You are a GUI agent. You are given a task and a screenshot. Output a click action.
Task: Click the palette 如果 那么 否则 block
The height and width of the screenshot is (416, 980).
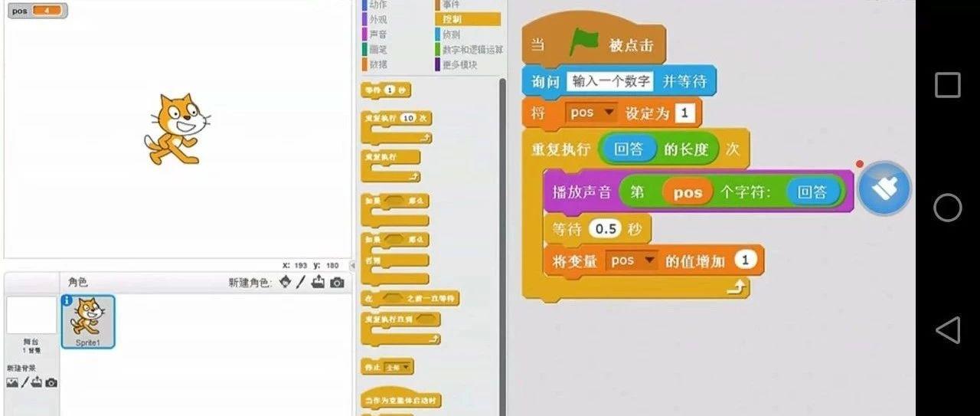click(395, 259)
